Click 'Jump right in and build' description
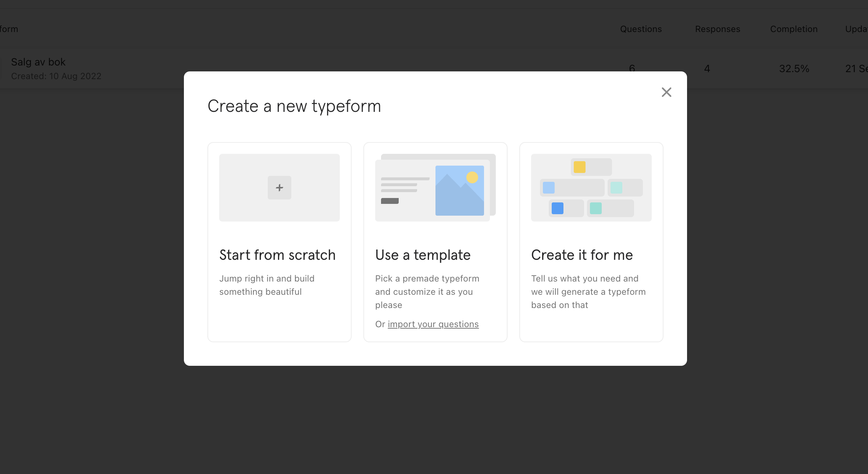 pos(267,285)
